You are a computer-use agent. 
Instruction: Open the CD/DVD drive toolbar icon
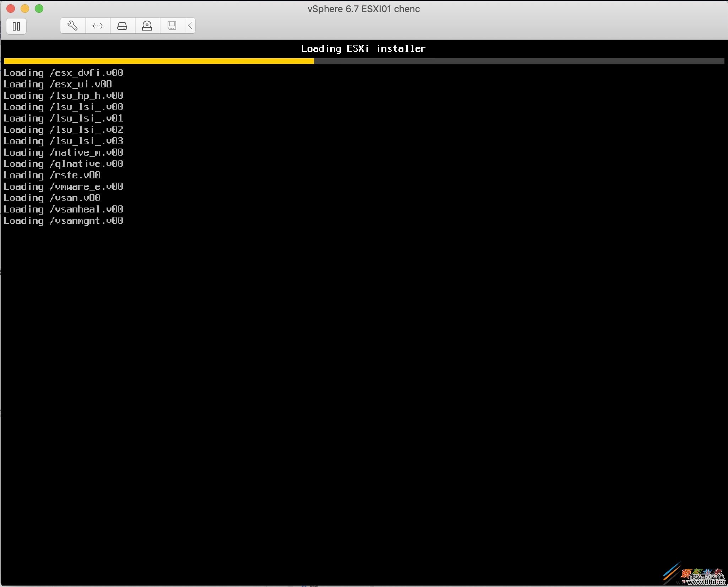(x=147, y=25)
